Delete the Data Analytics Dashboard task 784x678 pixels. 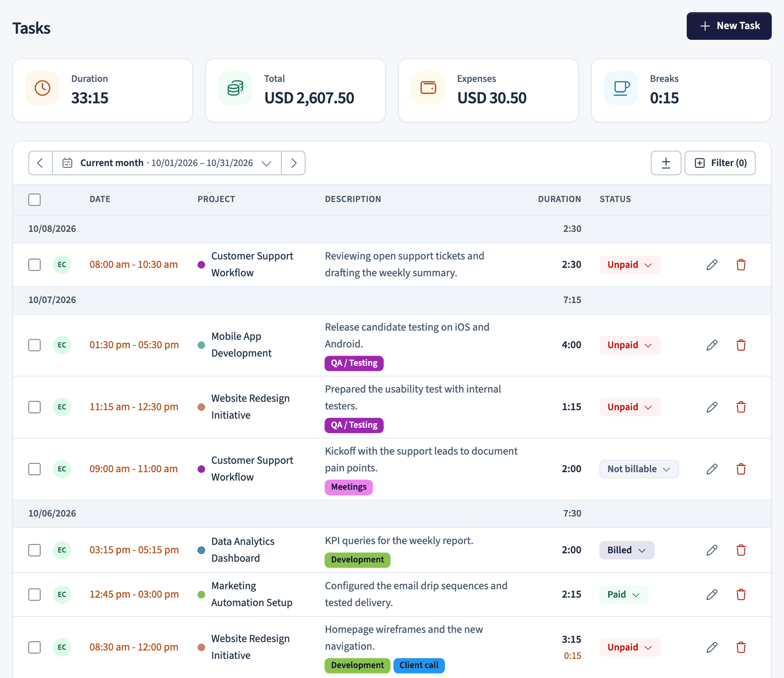point(741,550)
